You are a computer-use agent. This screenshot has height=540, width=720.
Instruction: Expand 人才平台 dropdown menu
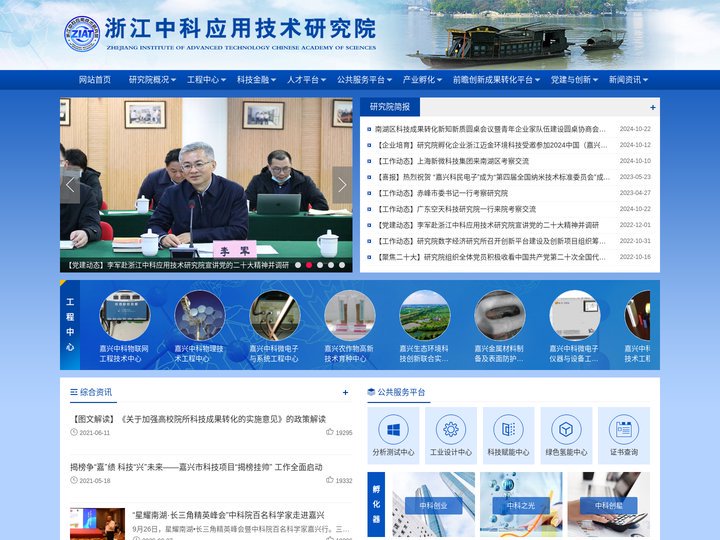pos(306,80)
